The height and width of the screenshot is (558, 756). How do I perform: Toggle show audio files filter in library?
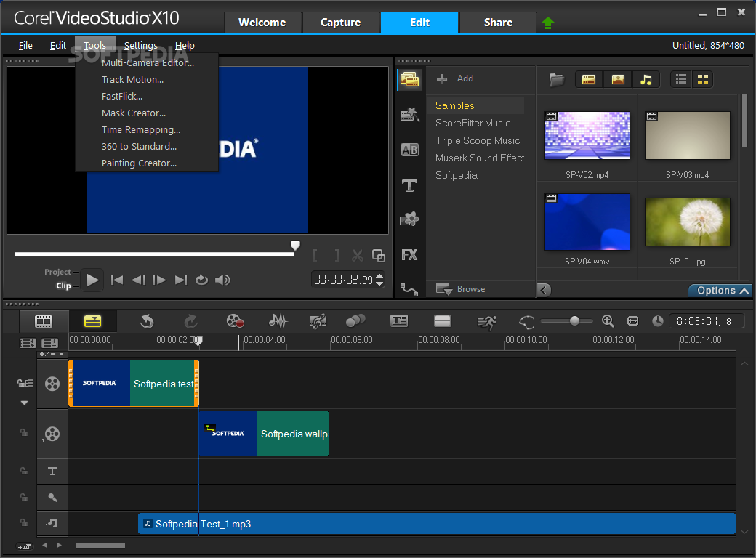[x=646, y=79]
